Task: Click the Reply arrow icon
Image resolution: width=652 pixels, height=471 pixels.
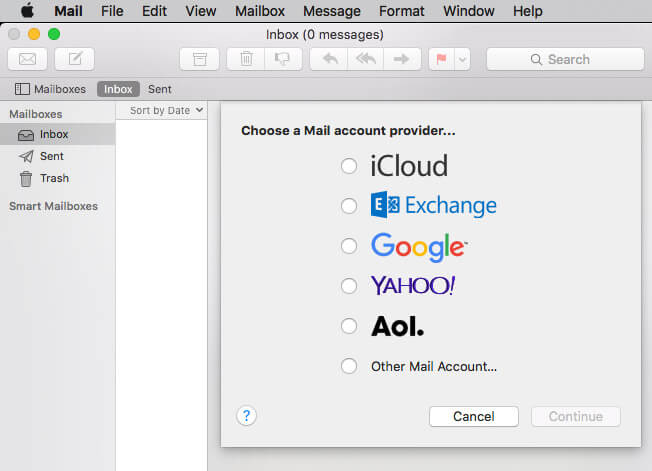Action: point(329,59)
